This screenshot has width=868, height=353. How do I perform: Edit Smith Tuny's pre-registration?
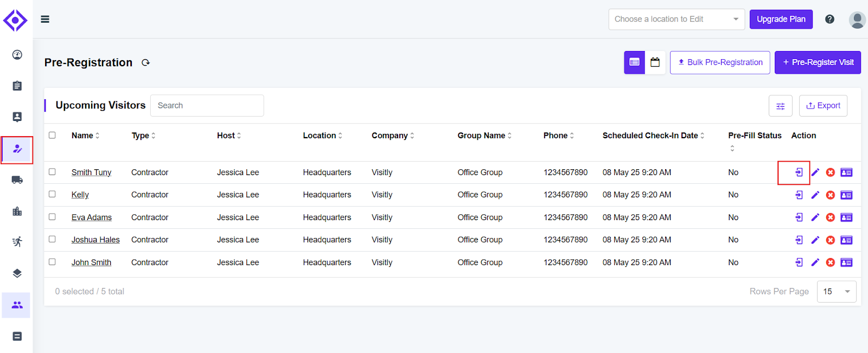coord(815,172)
